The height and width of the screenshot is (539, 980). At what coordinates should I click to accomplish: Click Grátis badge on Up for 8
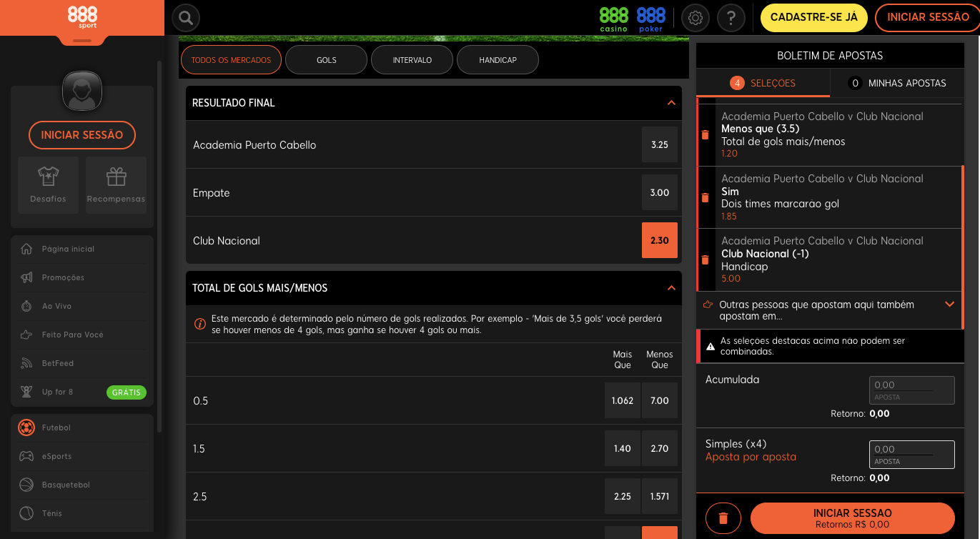(127, 392)
